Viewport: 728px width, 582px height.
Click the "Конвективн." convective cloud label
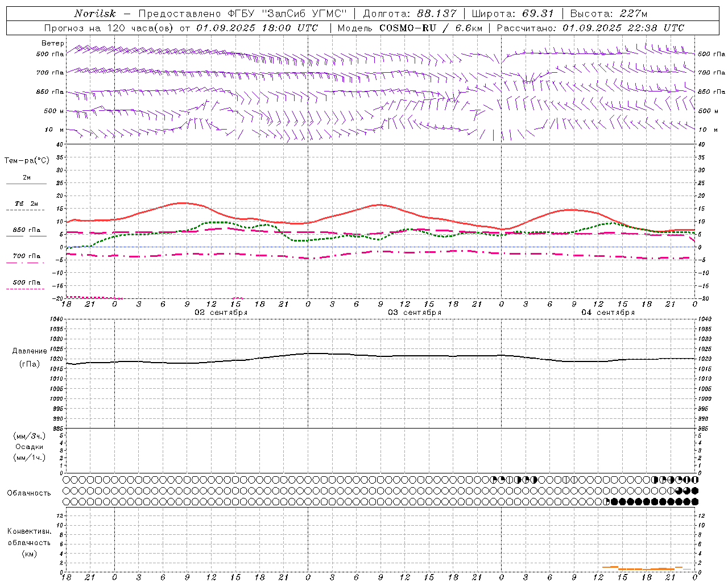29,531
